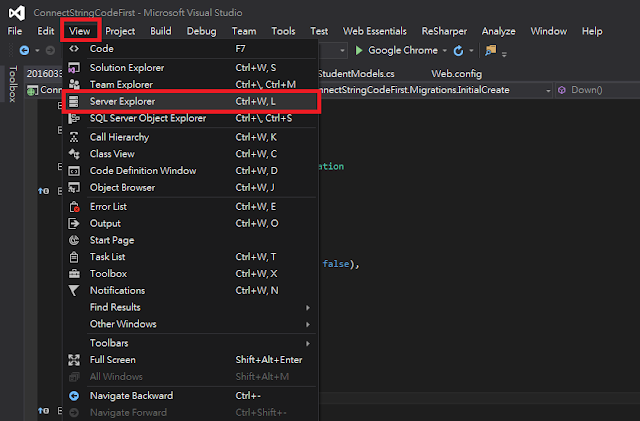This screenshot has width=640, height=421.
Task: Click the blue back arrow in toolbar
Action: (24, 50)
